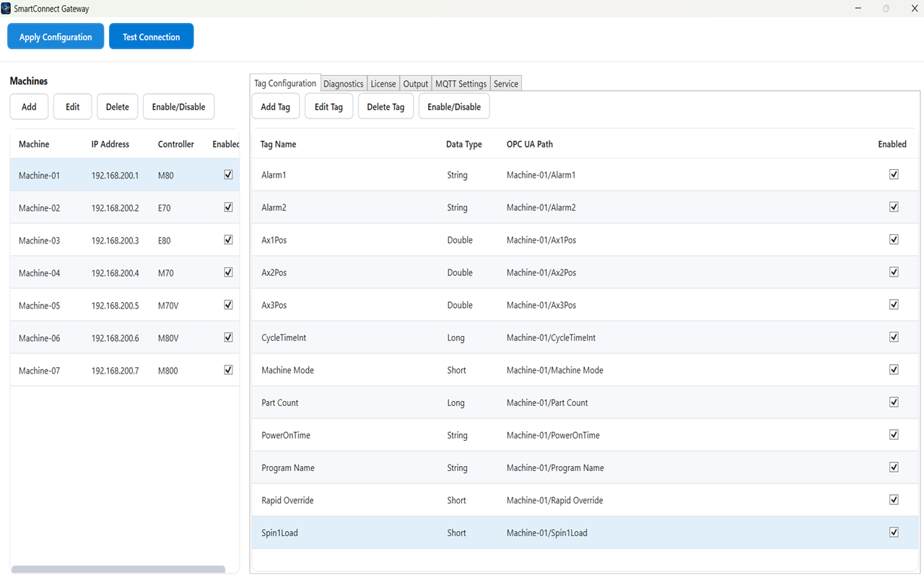Select the Program Name tag name

tap(288, 467)
